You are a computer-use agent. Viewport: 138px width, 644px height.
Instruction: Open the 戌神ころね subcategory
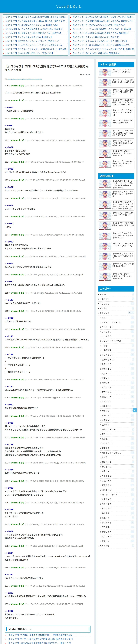pyautogui.click(x=117, y=415)
